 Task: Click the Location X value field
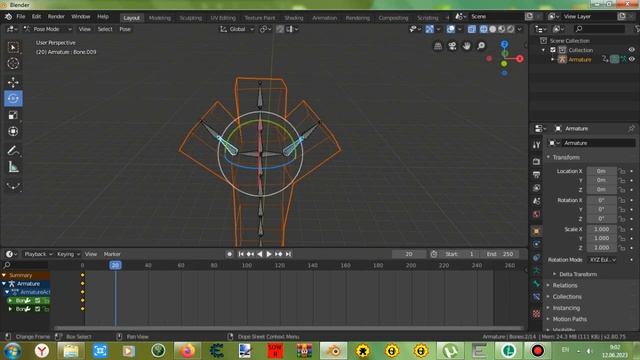[x=601, y=171]
